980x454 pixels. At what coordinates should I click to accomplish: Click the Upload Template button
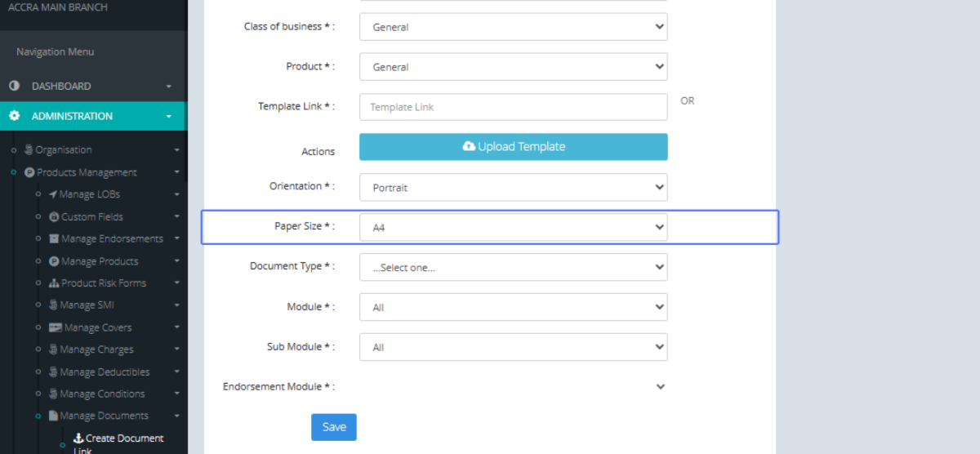click(x=513, y=147)
